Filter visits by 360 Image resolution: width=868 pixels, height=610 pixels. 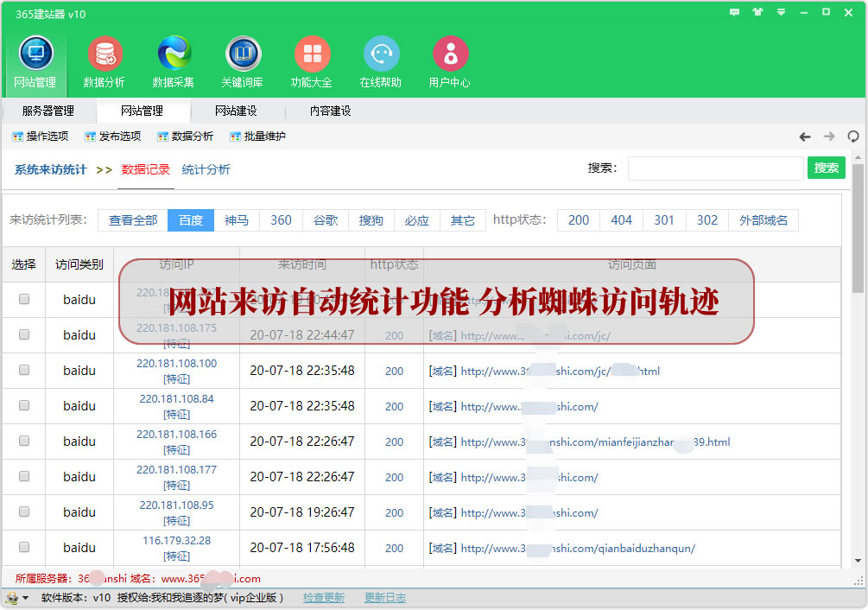[282, 220]
